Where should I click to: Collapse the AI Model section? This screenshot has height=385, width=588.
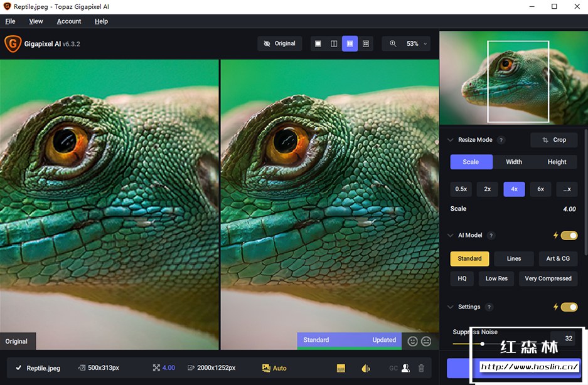[x=450, y=235]
